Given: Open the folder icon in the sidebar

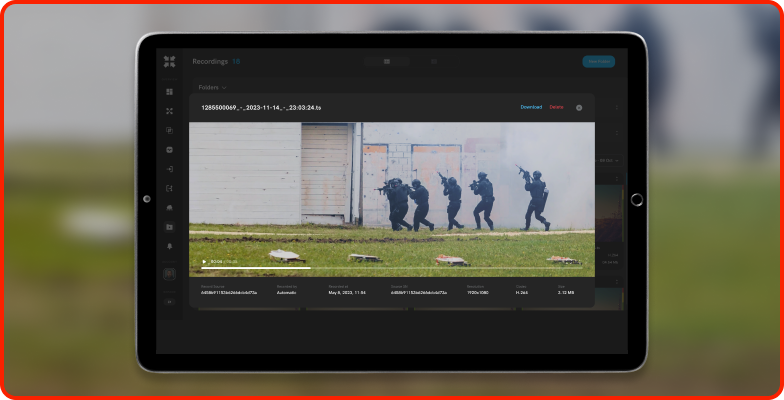Looking at the screenshot, I should click(169, 227).
